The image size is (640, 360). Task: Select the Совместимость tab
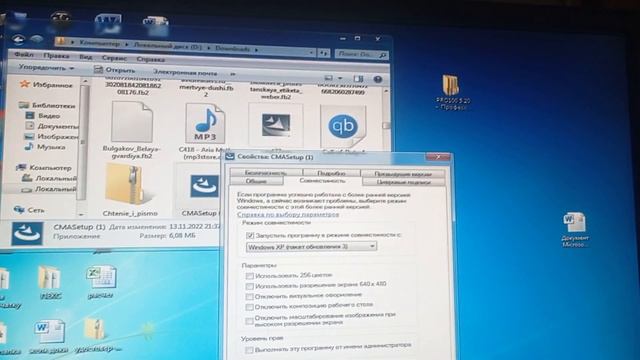click(322, 180)
